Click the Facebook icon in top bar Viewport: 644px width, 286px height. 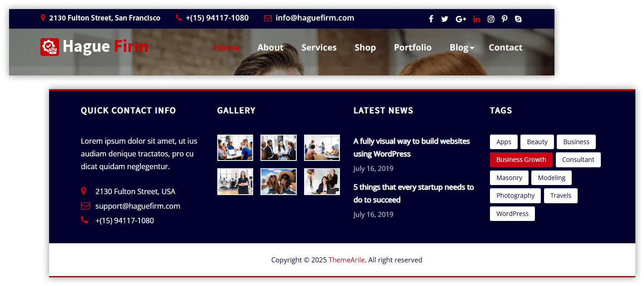click(431, 19)
